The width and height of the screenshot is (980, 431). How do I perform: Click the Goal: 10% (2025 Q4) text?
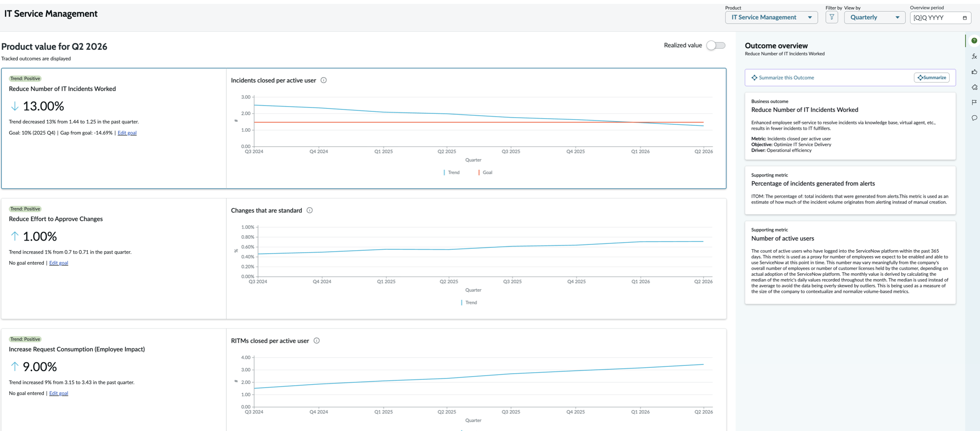click(x=32, y=133)
